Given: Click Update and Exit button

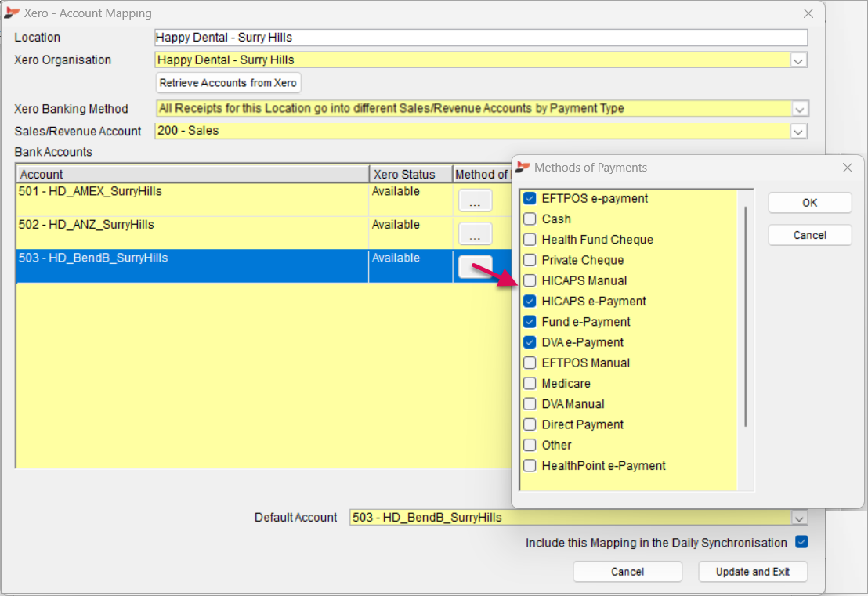Looking at the screenshot, I should pos(753,572).
